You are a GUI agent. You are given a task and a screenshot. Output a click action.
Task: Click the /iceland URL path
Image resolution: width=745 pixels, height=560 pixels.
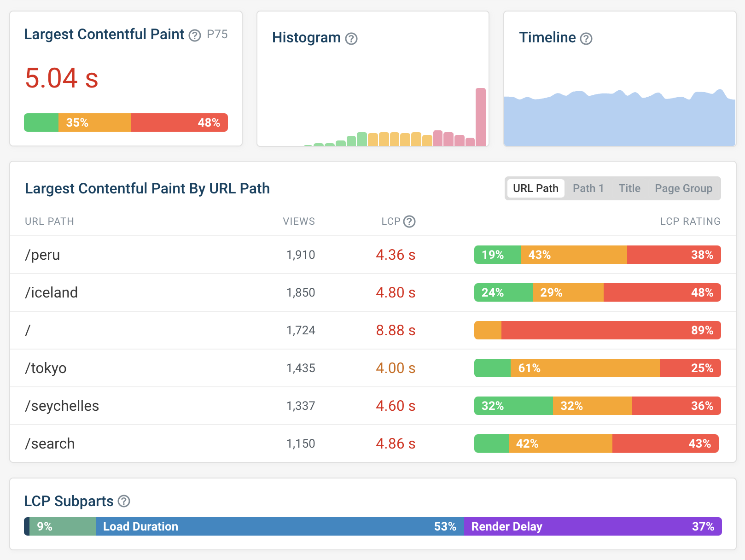click(52, 292)
